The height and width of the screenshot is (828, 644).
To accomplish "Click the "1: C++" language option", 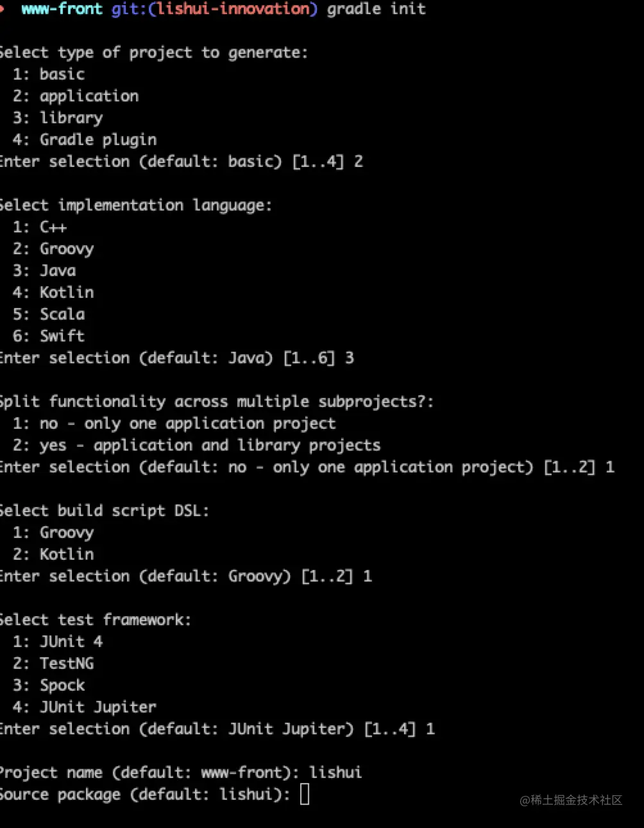I will (40, 227).
